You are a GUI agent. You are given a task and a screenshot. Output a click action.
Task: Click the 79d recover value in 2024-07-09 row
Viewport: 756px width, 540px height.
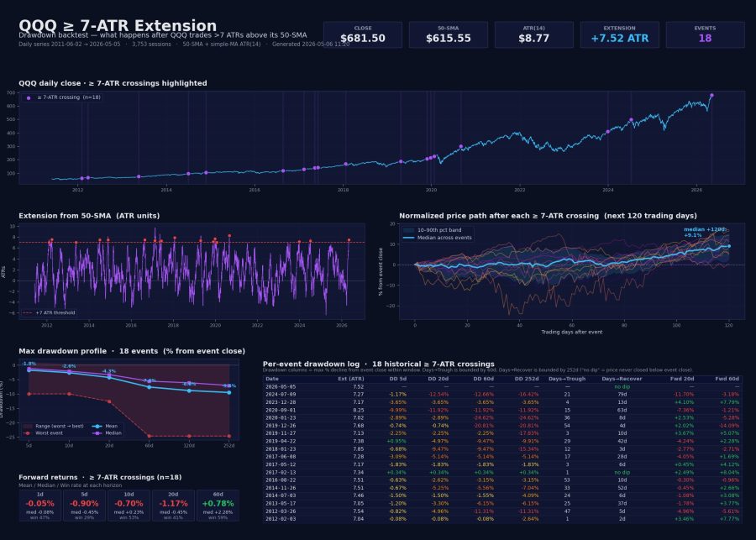click(x=622, y=395)
